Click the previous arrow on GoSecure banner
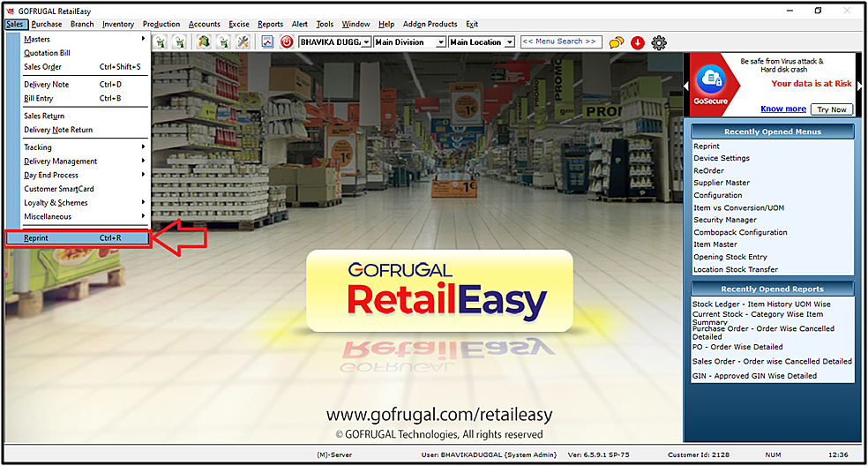 tap(686, 86)
